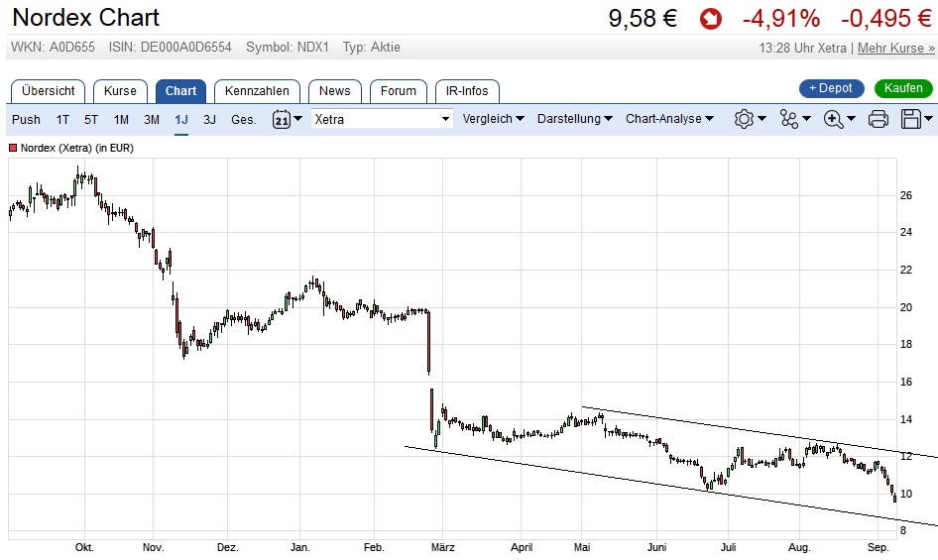Print the chart with printer icon
The width and height of the screenshot is (938, 560).
pos(878,119)
